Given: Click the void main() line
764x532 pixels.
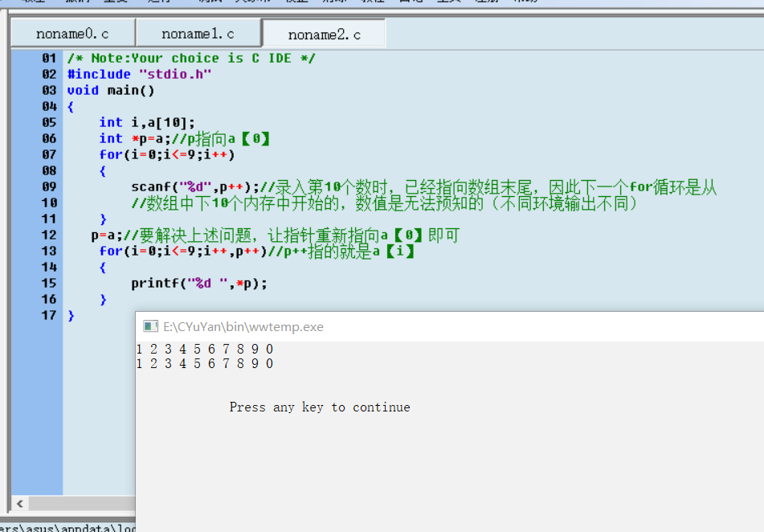Looking at the screenshot, I should [111, 90].
